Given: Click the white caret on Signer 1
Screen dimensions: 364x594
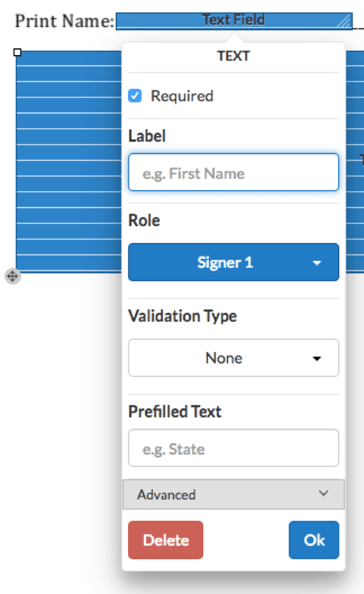Looking at the screenshot, I should (x=317, y=263).
